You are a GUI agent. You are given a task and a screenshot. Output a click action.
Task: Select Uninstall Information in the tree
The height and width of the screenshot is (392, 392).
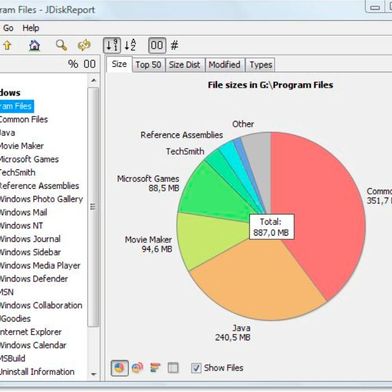tap(37, 372)
